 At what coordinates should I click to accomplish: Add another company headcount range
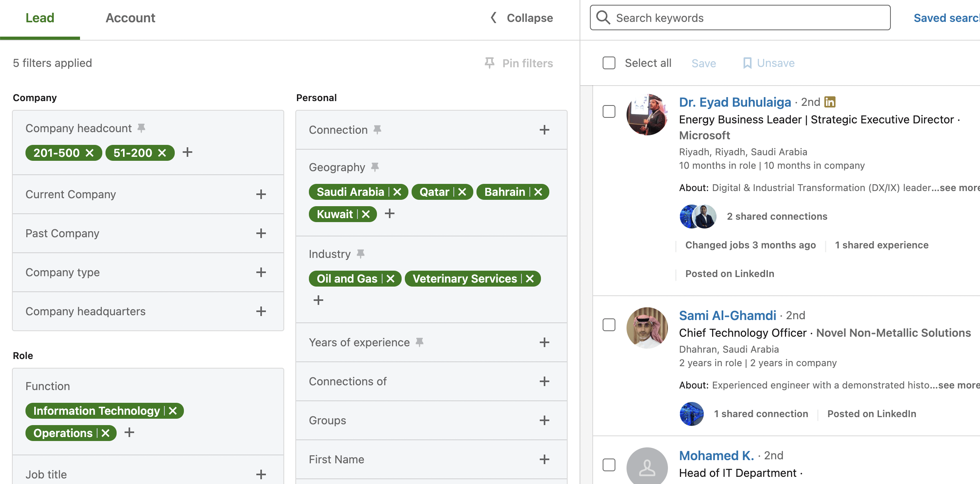[187, 152]
